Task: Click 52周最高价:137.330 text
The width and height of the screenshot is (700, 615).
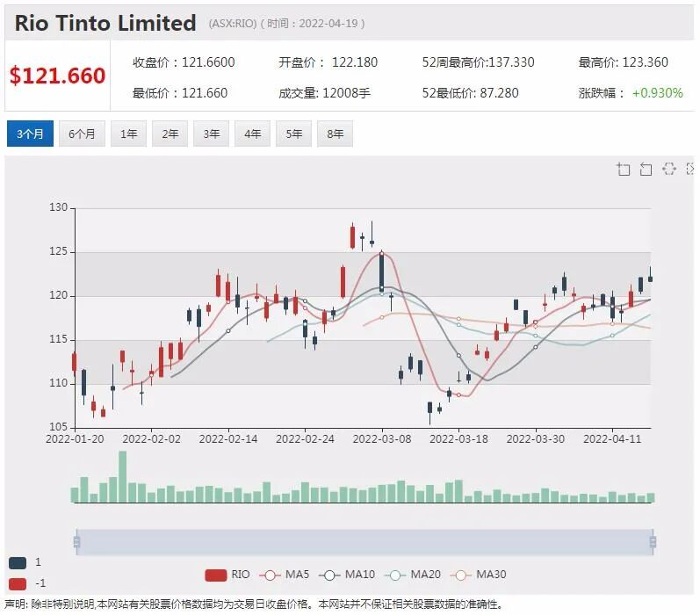Action: 478,62
